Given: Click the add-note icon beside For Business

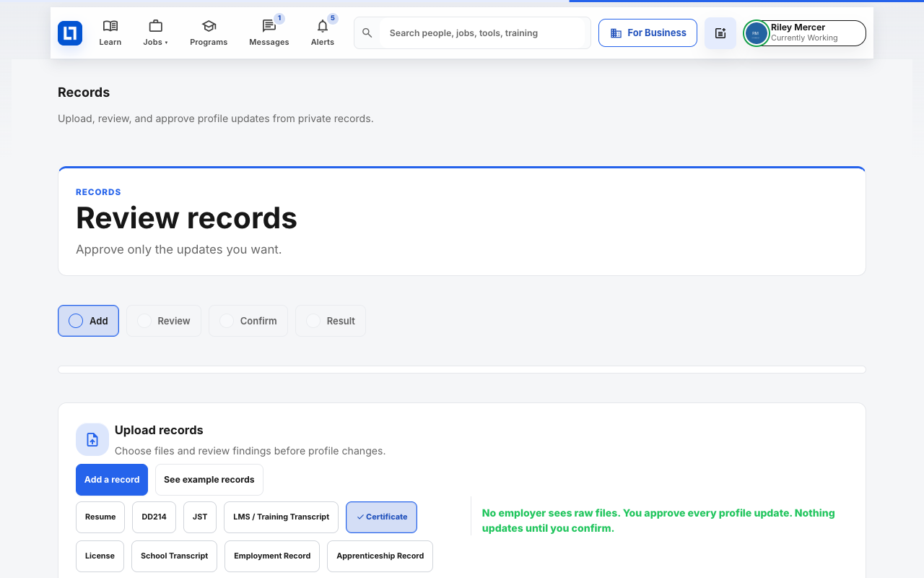Looking at the screenshot, I should tap(720, 33).
